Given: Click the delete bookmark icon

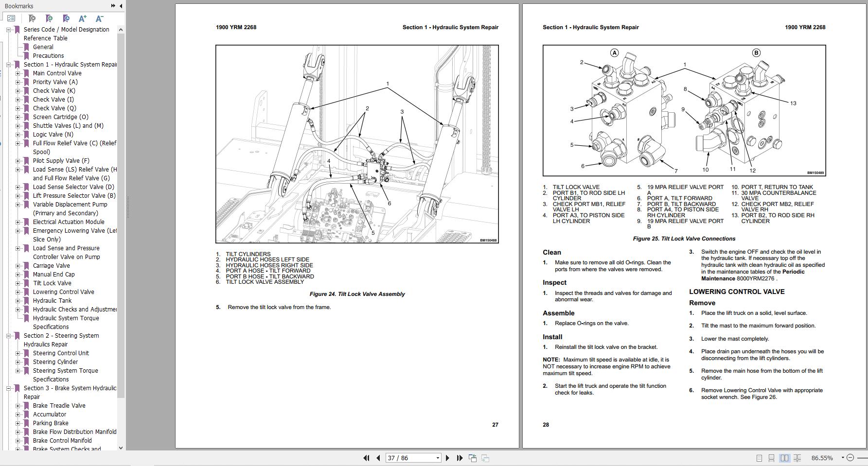Looking at the screenshot, I should pos(32,18).
